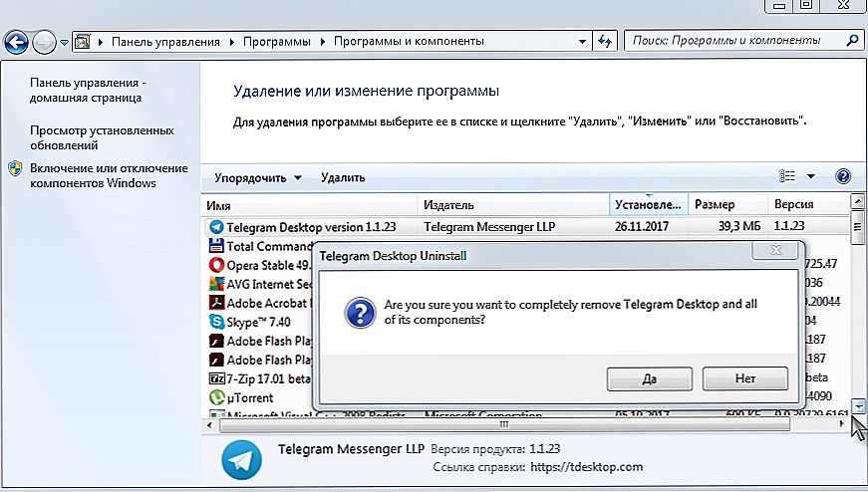The width and height of the screenshot is (868, 492).
Task: Sort list by the Издатель column header
Action: 448,204
